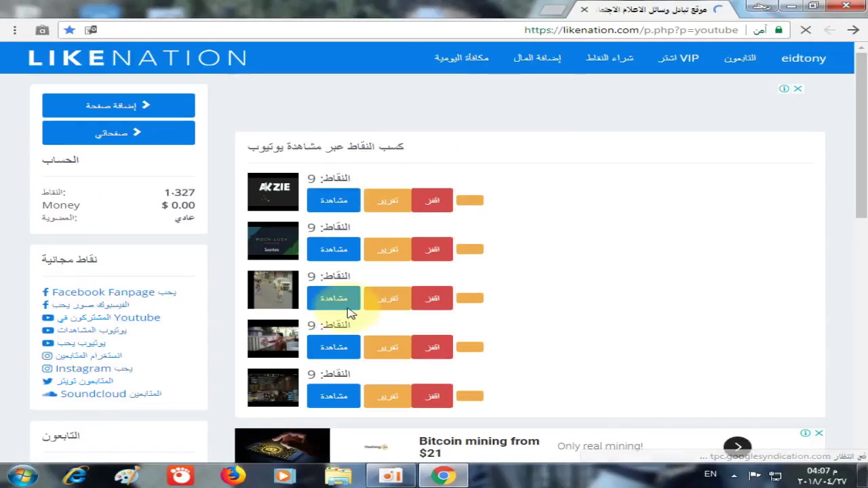The height and width of the screenshot is (488, 868).
Task: Click تقرير button in the fifth video row
Action: 387,396
